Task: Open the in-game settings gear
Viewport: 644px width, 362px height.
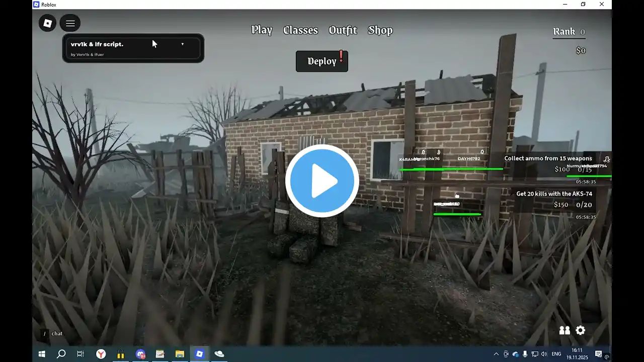Action: pos(580,330)
